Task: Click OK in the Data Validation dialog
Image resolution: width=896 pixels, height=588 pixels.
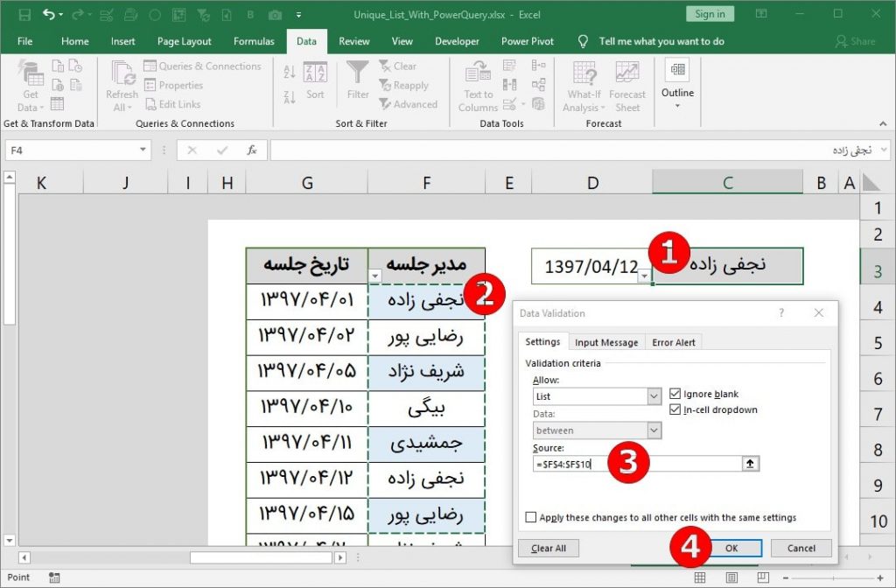Action: 731,548
